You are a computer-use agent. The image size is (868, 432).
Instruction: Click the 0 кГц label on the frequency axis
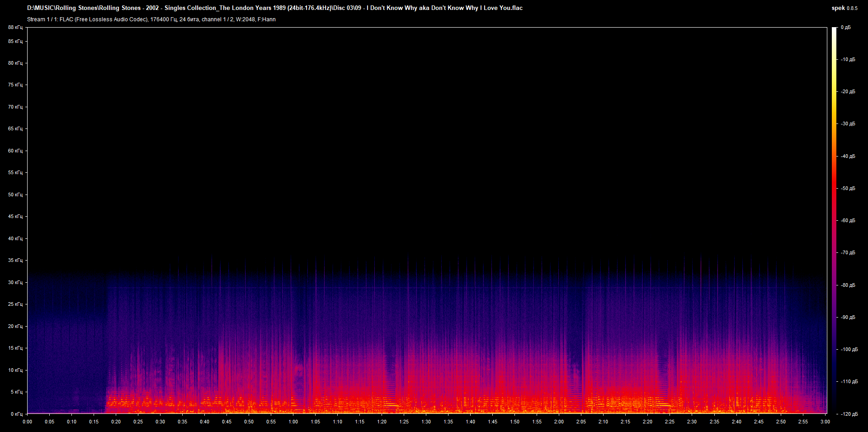pyautogui.click(x=16, y=413)
